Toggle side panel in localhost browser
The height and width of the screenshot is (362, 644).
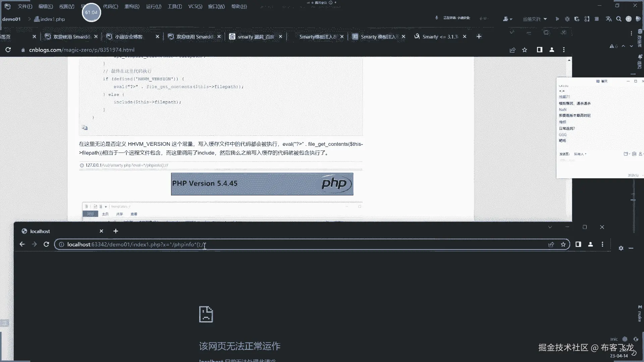pos(578,245)
